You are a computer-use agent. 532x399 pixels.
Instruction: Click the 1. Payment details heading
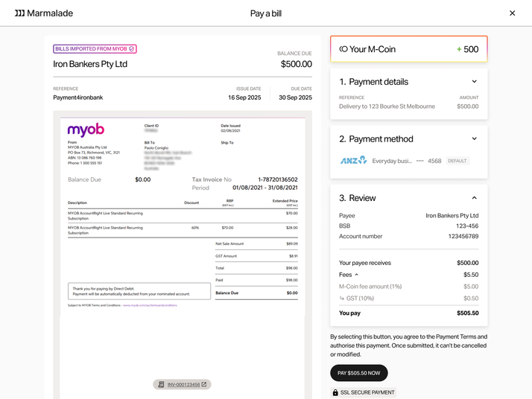point(373,82)
